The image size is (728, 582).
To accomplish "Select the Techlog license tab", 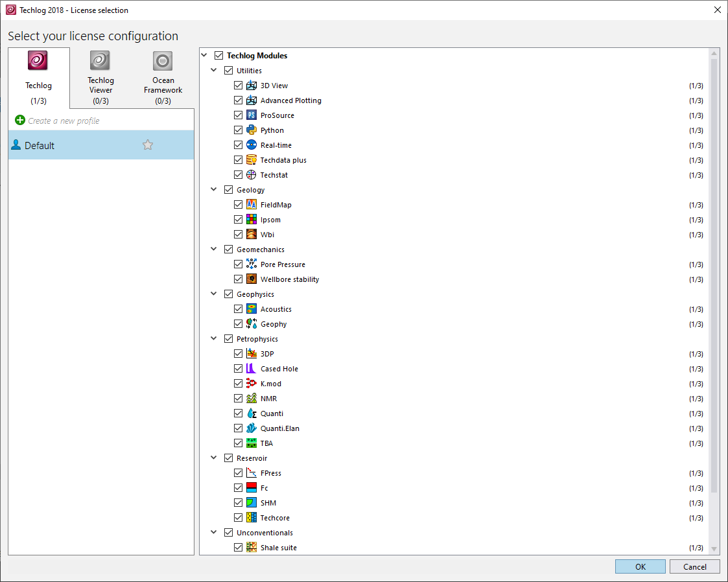I will [x=38, y=78].
